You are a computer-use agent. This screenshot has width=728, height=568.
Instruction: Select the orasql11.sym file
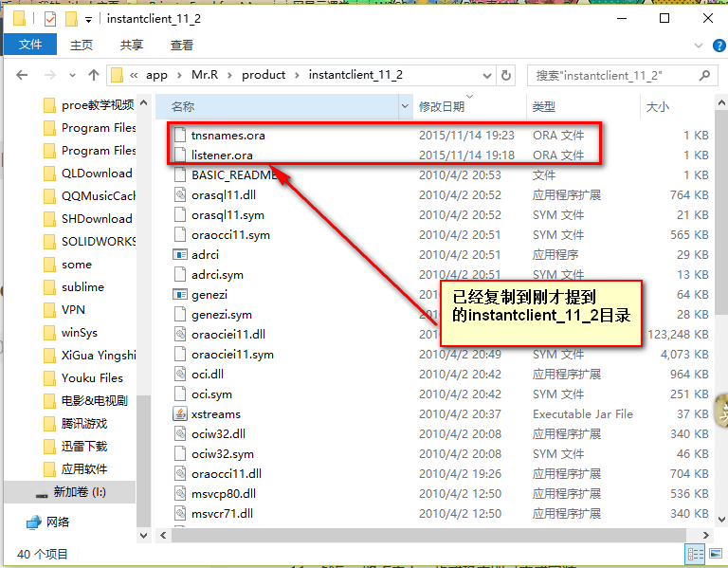(227, 215)
